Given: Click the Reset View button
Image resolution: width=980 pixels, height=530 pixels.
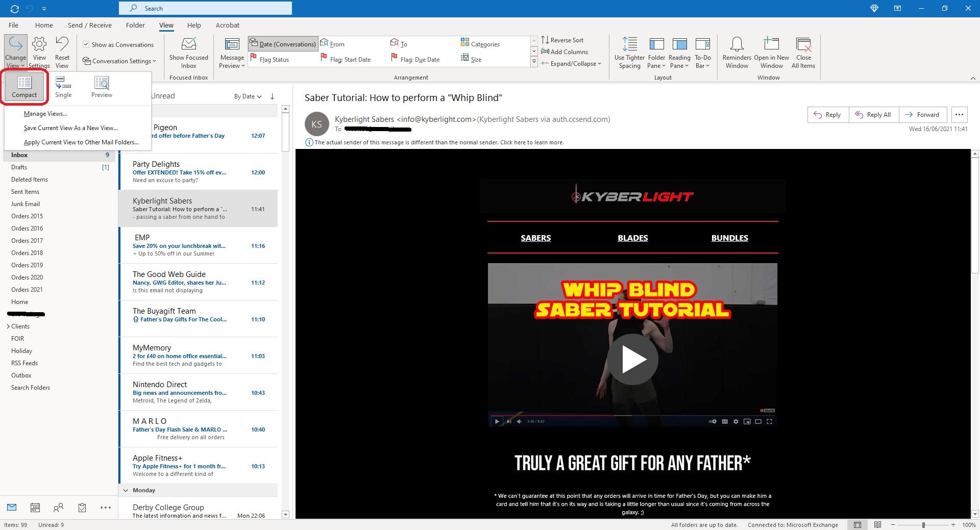Looking at the screenshot, I should (62, 52).
